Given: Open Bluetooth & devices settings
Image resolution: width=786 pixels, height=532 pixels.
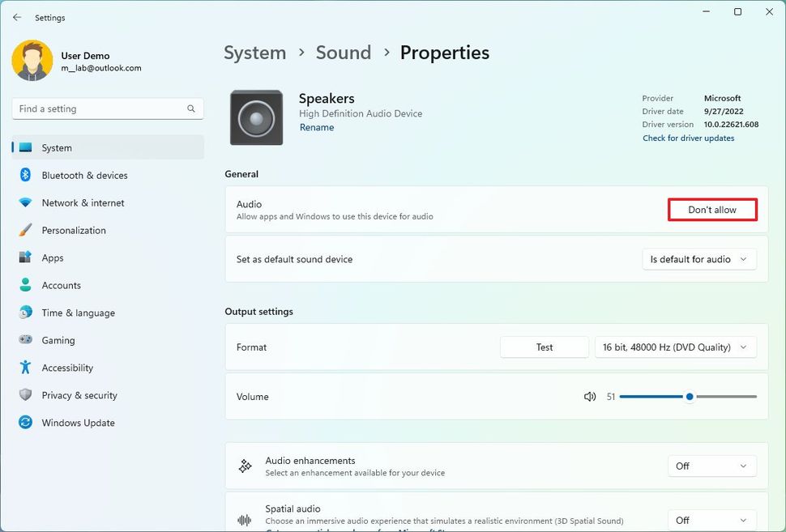Looking at the screenshot, I should pyautogui.click(x=83, y=175).
